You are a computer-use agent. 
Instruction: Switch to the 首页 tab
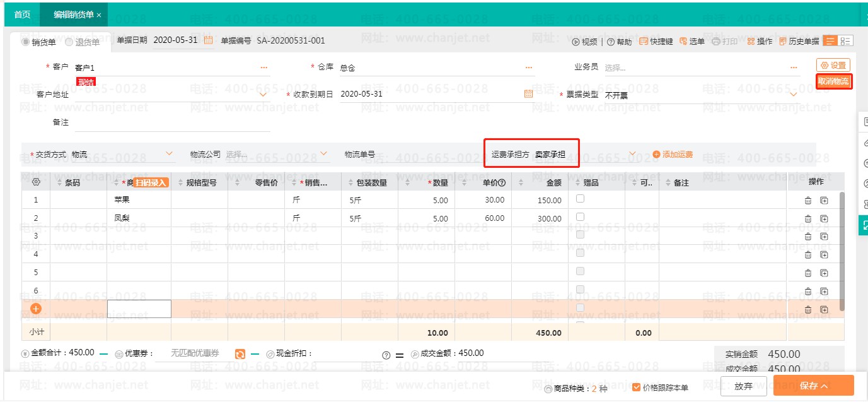click(22, 15)
